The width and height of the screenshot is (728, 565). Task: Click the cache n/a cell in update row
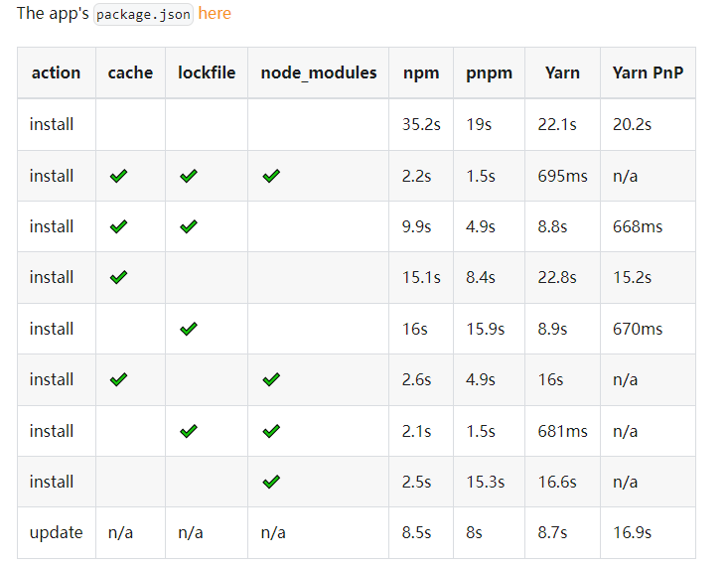[x=120, y=532]
